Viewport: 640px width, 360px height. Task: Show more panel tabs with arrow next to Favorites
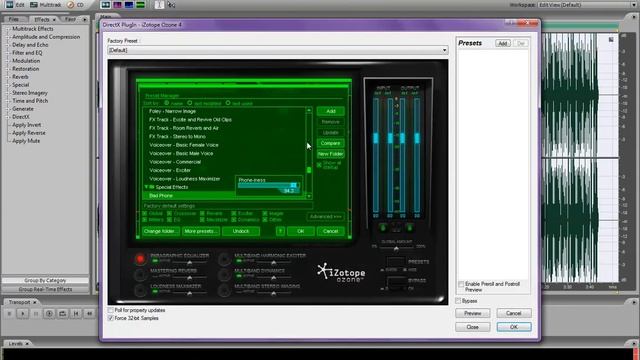85,19
